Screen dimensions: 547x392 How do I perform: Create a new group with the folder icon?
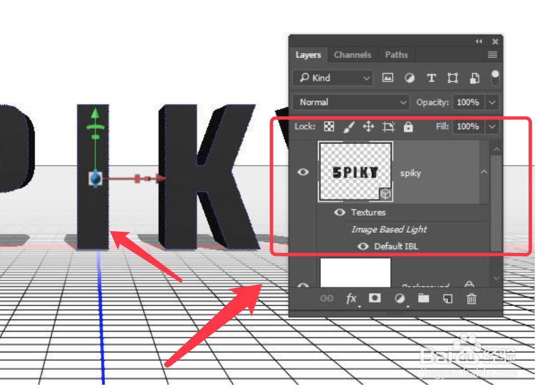423,299
